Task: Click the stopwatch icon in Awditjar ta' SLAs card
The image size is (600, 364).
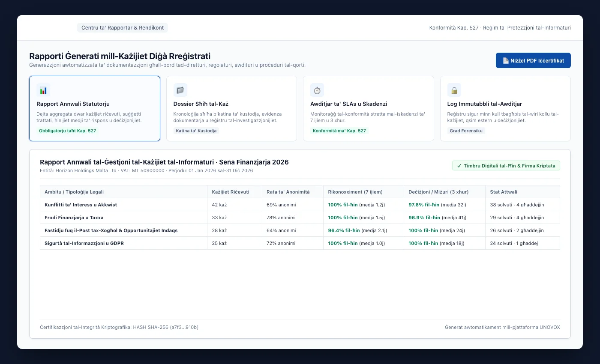Action: 317,90
